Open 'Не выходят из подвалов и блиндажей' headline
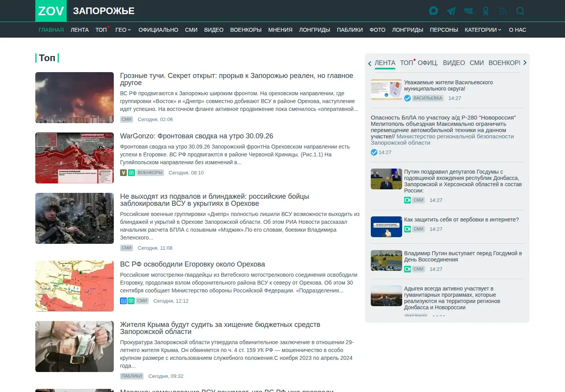 215,200
